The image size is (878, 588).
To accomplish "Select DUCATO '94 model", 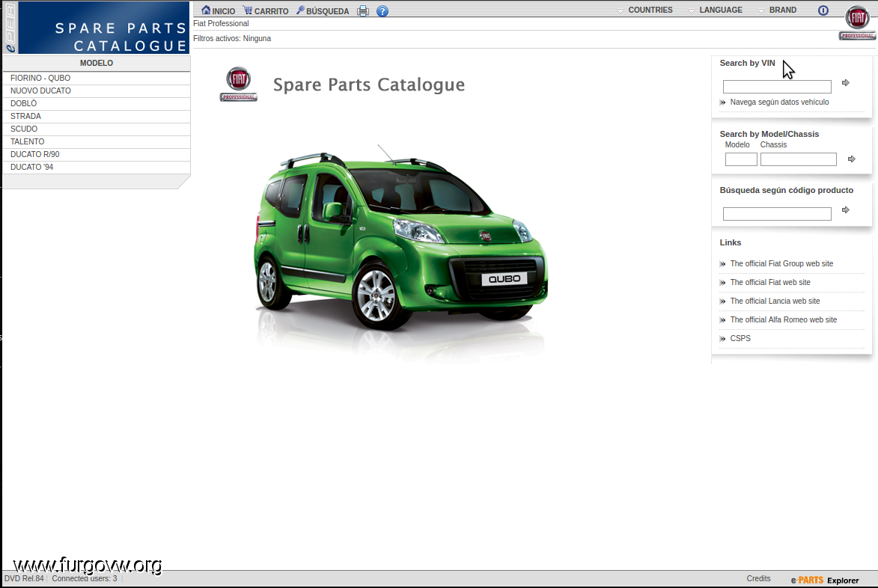I will tap(97, 168).
